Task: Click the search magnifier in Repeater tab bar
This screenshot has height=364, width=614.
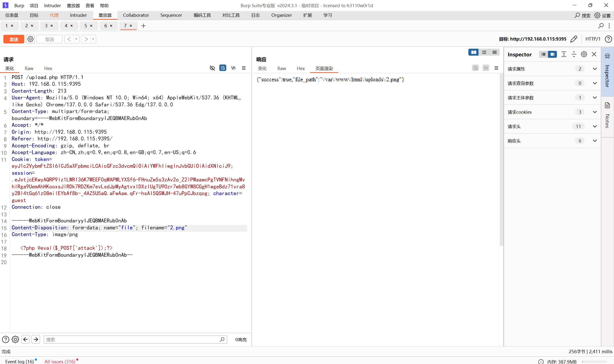Action: point(601,25)
